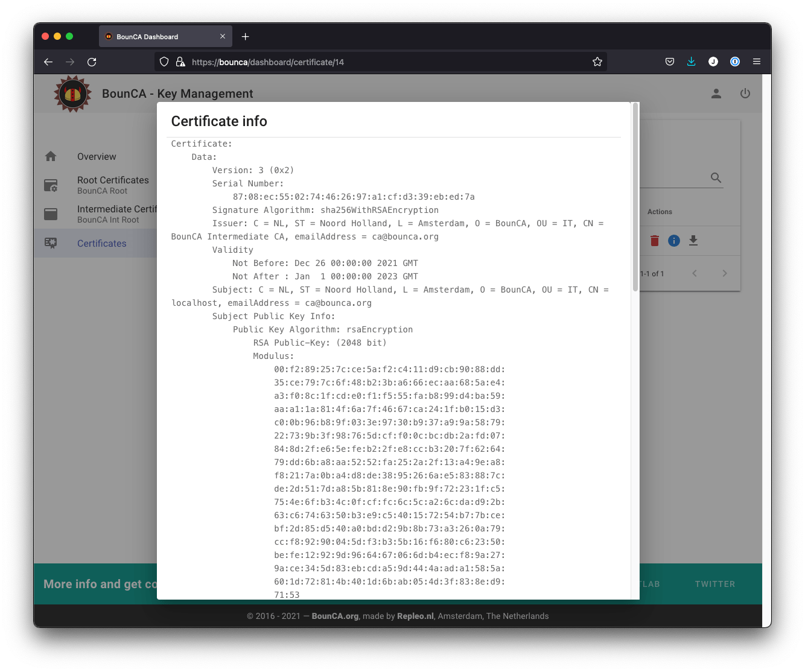Click the Signature Algorithm sha256WithRSAEncryption line
The height and width of the screenshot is (672, 805).
(325, 210)
